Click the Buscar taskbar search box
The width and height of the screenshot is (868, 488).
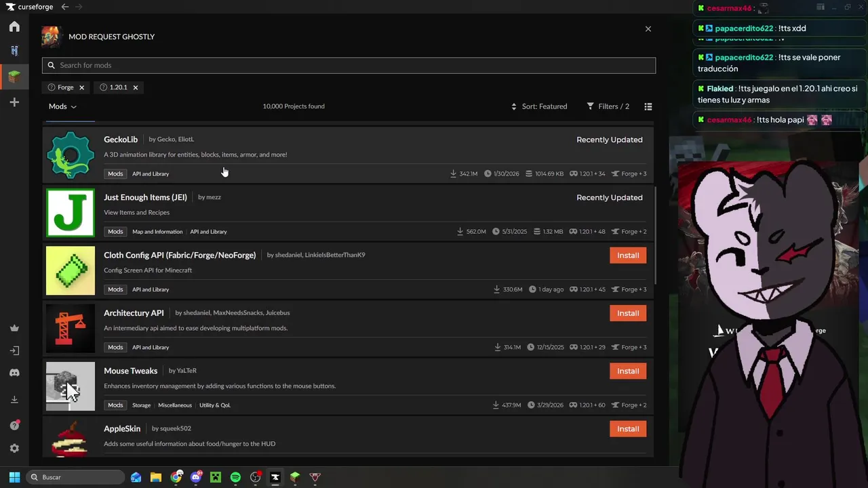(76, 477)
